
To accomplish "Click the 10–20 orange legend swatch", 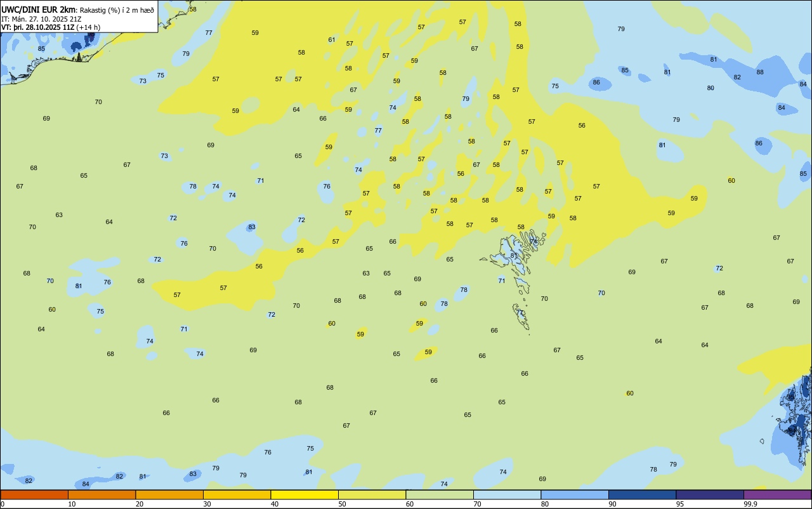I will click(x=101, y=494).
